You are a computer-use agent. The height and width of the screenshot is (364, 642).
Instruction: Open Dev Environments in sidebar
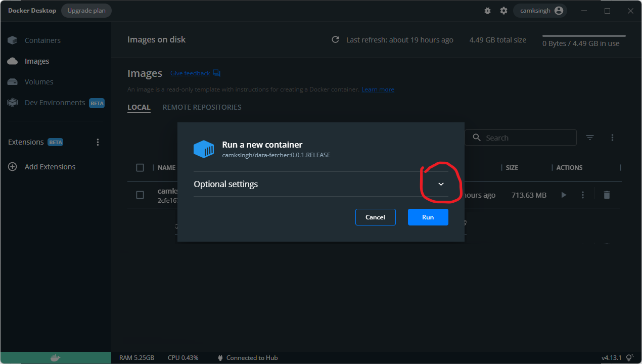56,103
